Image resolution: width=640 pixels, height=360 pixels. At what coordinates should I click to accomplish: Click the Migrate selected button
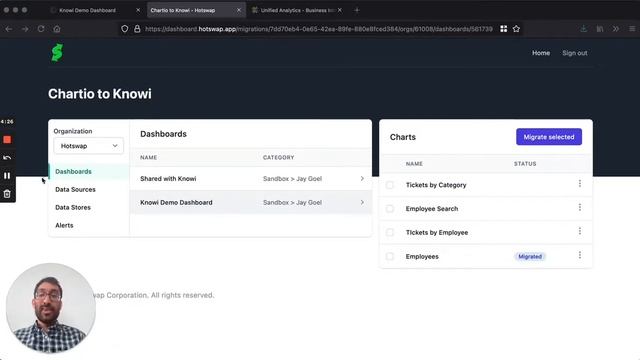click(549, 137)
